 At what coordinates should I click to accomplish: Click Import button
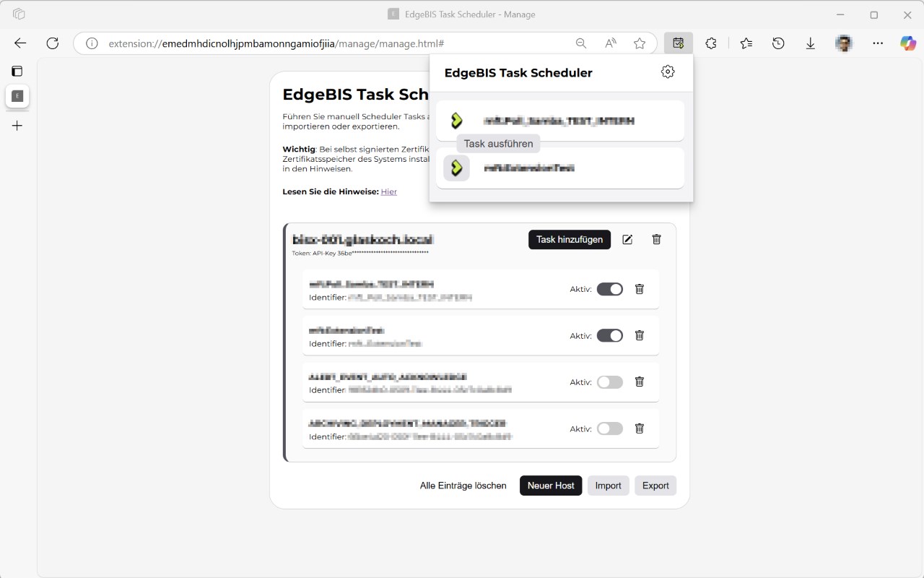coord(608,486)
